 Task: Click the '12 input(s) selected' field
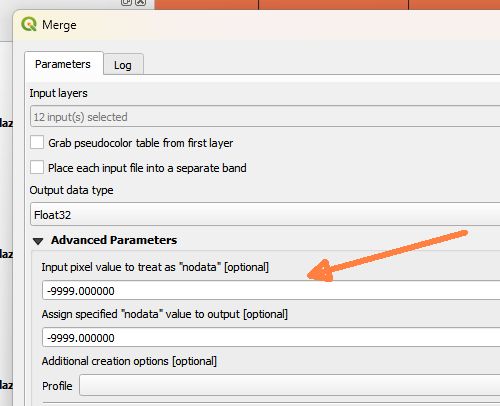265,117
